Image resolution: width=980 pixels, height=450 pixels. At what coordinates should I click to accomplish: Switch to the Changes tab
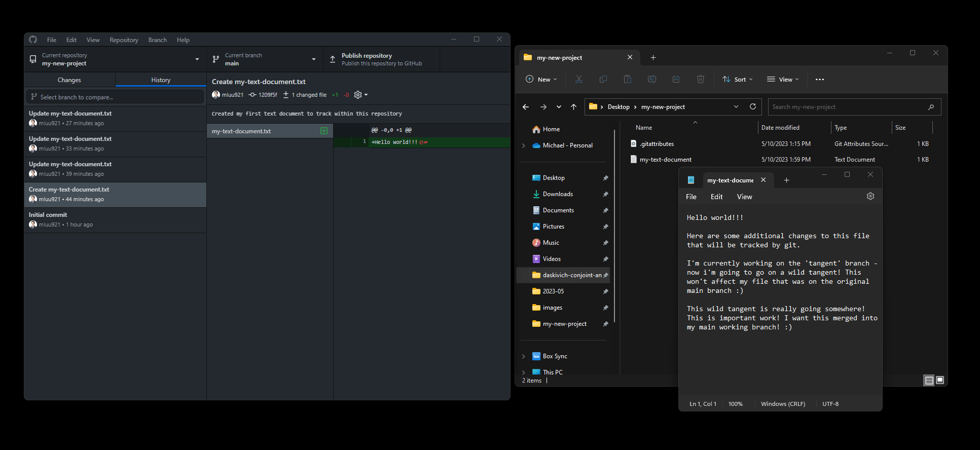69,80
